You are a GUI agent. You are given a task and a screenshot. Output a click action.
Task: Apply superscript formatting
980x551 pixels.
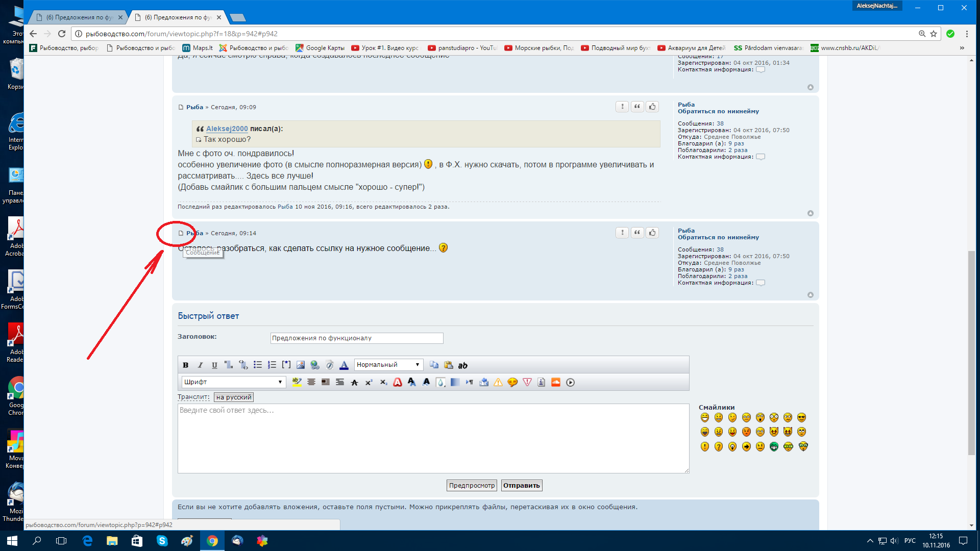pos(369,382)
